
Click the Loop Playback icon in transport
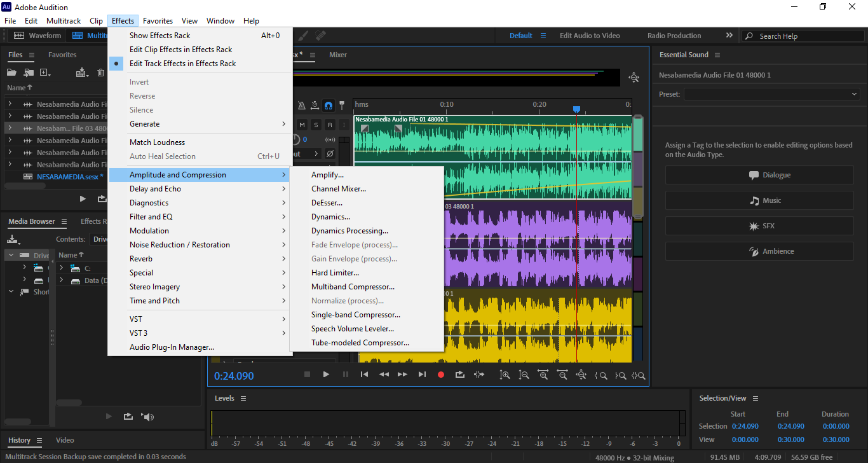460,375
